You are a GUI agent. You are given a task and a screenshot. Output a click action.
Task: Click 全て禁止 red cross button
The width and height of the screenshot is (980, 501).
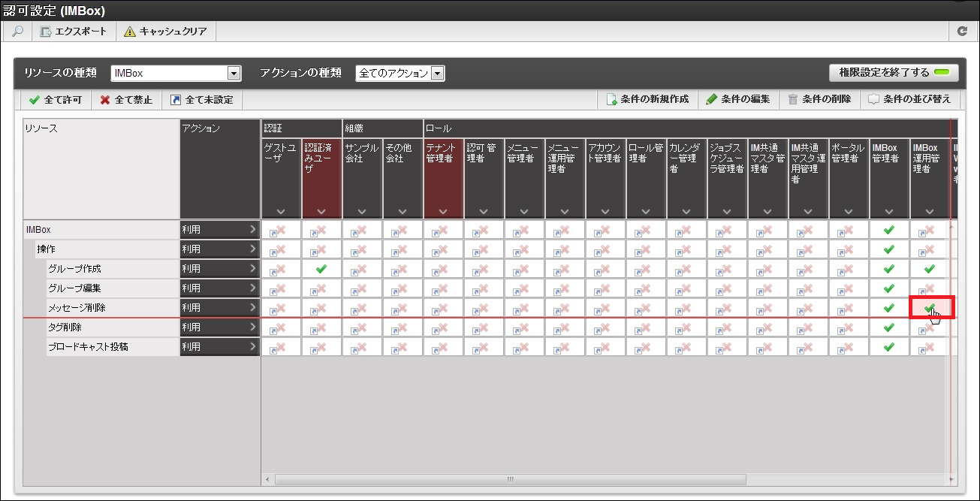pyautogui.click(x=126, y=100)
